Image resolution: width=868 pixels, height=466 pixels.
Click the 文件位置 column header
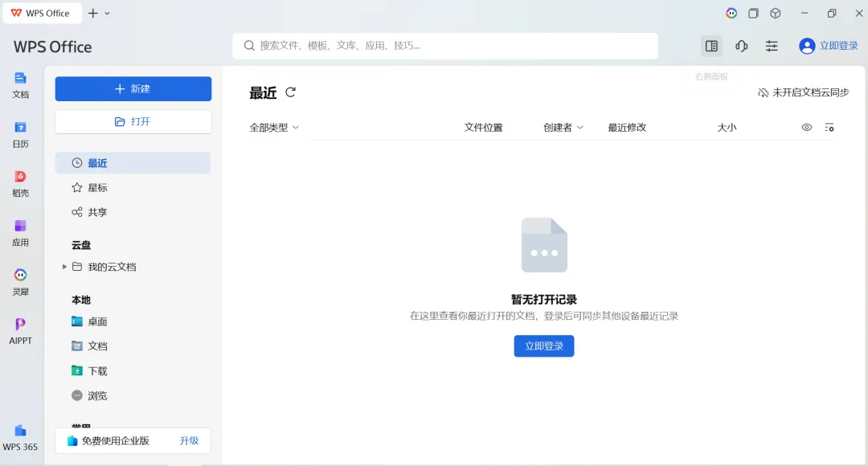[x=483, y=127]
